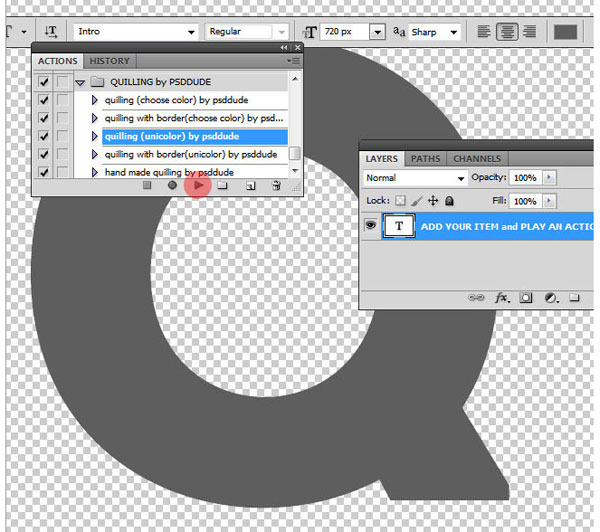600x532 pixels.
Task: Switch to the History tab
Action: click(x=109, y=61)
